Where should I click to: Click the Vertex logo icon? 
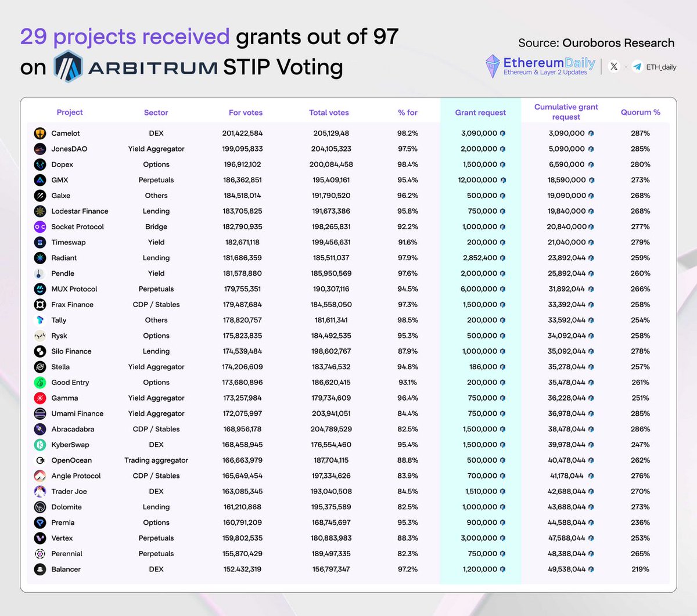coord(39,538)
